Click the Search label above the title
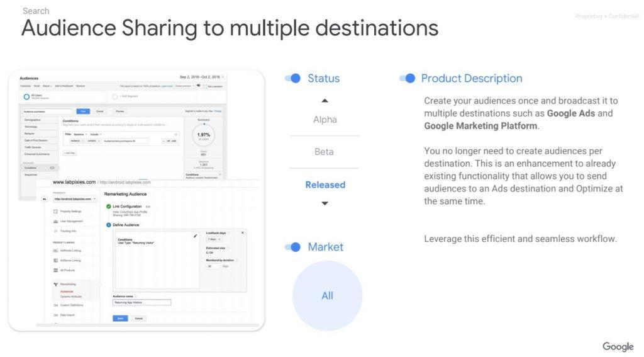644x357 pixels. point(36,11)
